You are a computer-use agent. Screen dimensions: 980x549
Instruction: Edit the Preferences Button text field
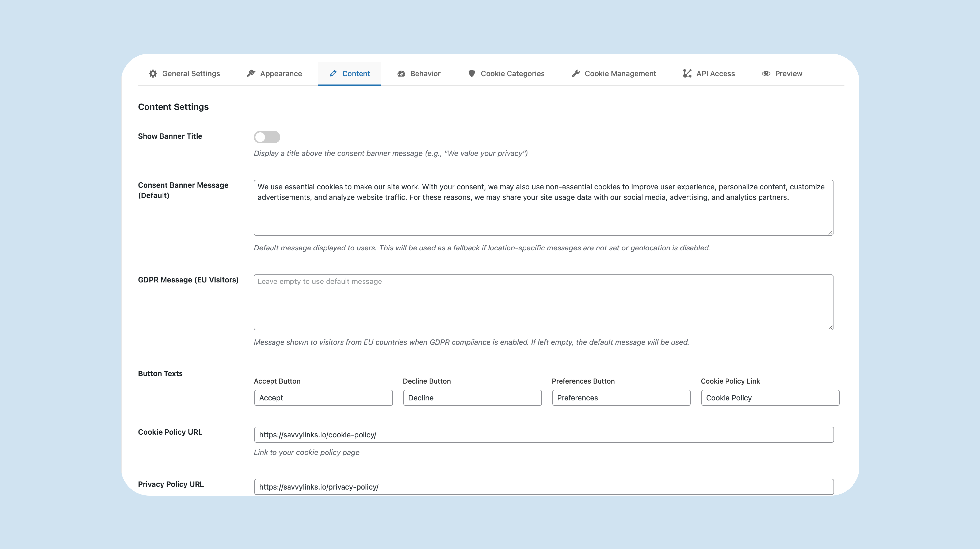click(x=621, y=398)
